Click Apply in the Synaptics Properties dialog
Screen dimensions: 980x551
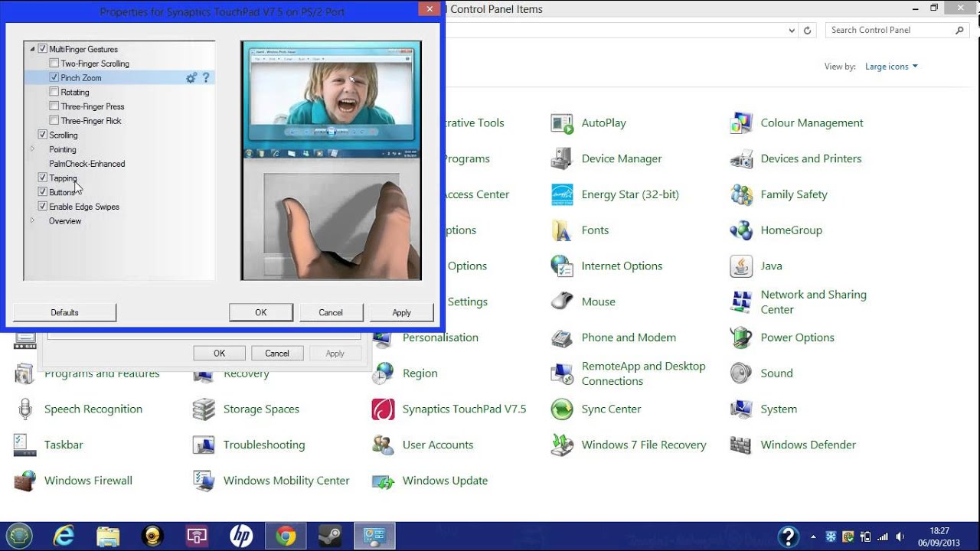(402, 312)
